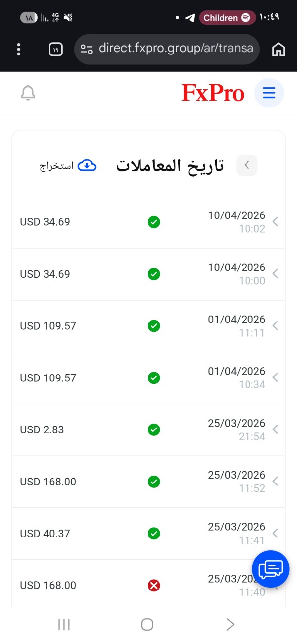This screenshot has height=644, width=297.
Task: Tap the Android home navigation button
Action: click(147, 625)
